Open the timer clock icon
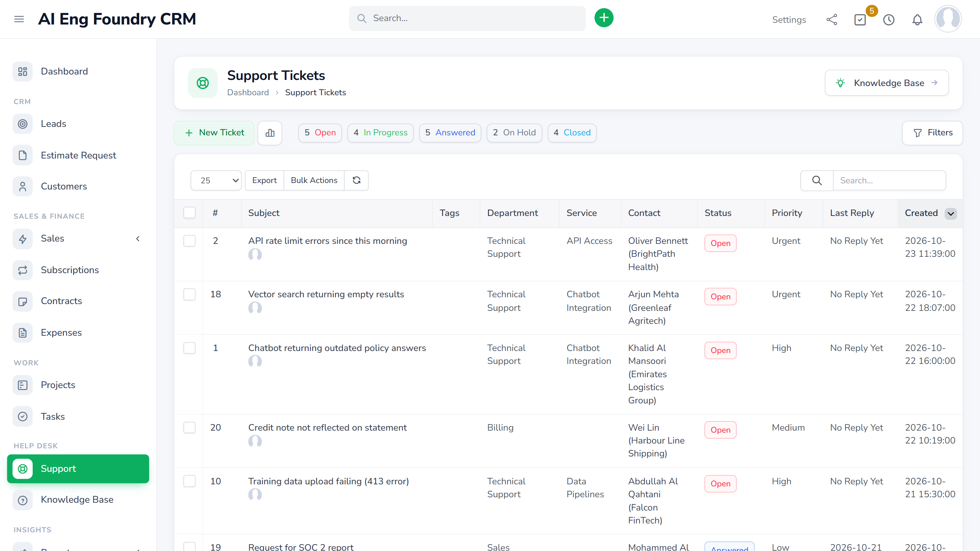The height and width of the screenshot is (551, 980). pyautogui.click(x=888, y=20)
